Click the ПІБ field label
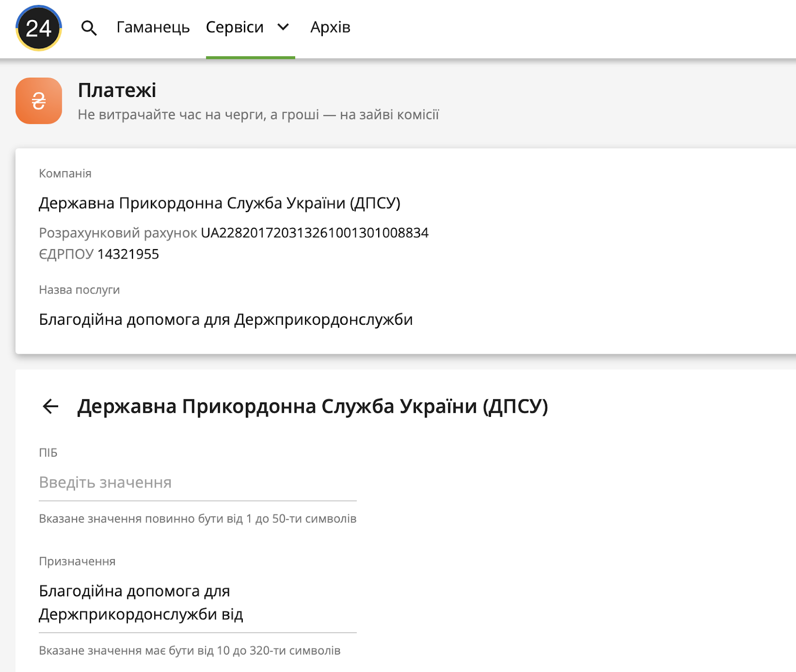This screenshot has height=672, width=796. tap(48, 453)
